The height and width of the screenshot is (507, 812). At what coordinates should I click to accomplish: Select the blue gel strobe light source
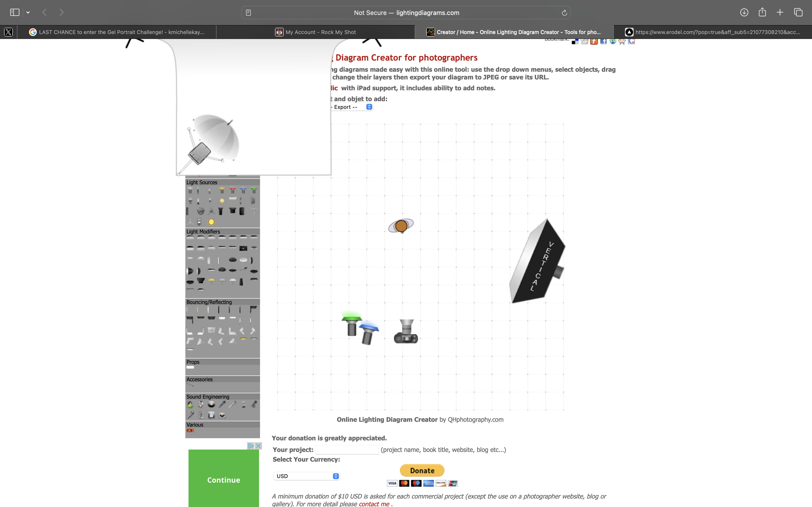pos(243,191)
